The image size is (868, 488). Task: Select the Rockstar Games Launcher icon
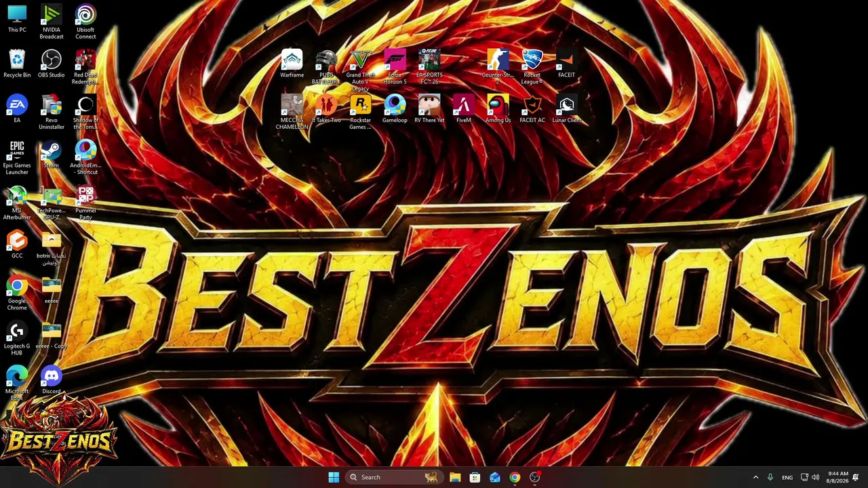point(361,113)
